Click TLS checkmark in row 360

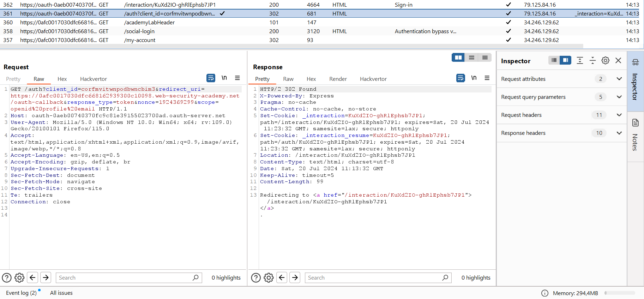[x=508, y=22]
